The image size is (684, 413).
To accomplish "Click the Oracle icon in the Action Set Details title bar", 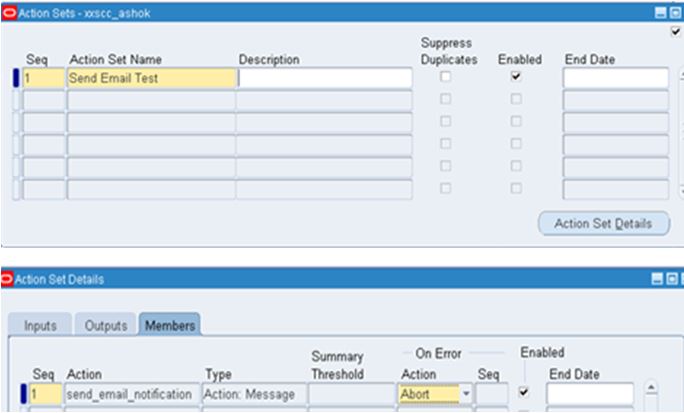I will coord(7,279).
